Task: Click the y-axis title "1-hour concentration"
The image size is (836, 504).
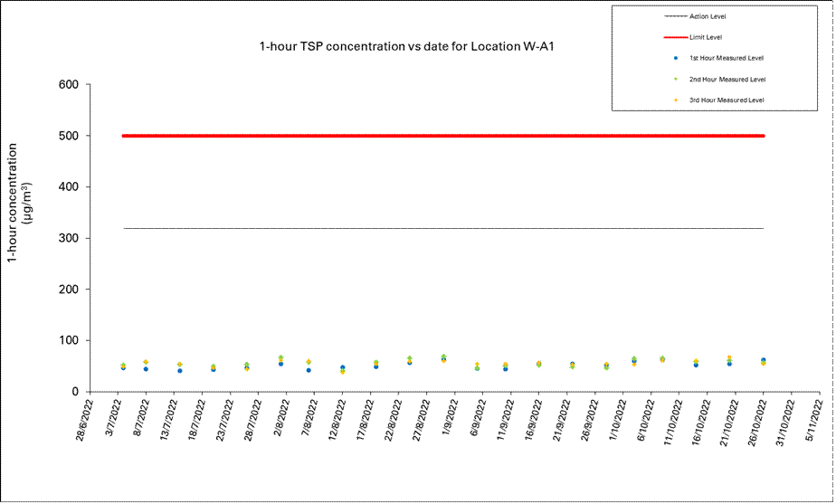Action: click(x=20, y=202)
